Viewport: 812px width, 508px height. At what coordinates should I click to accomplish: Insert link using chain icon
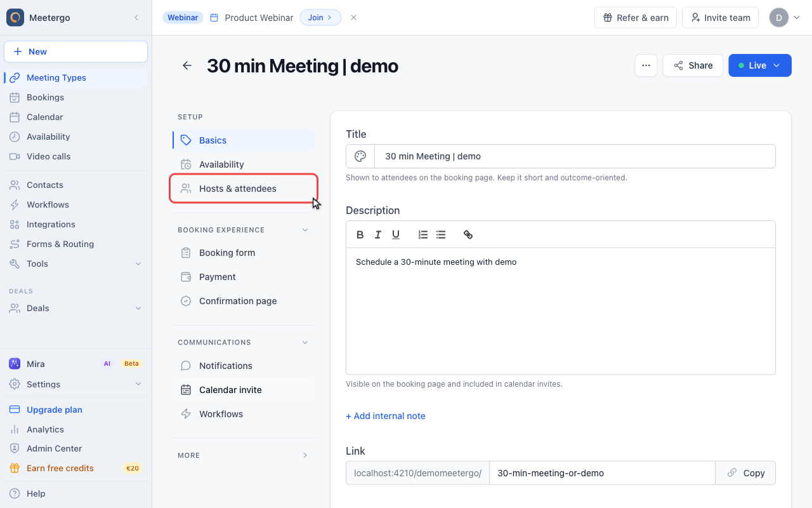coord(468,235)
